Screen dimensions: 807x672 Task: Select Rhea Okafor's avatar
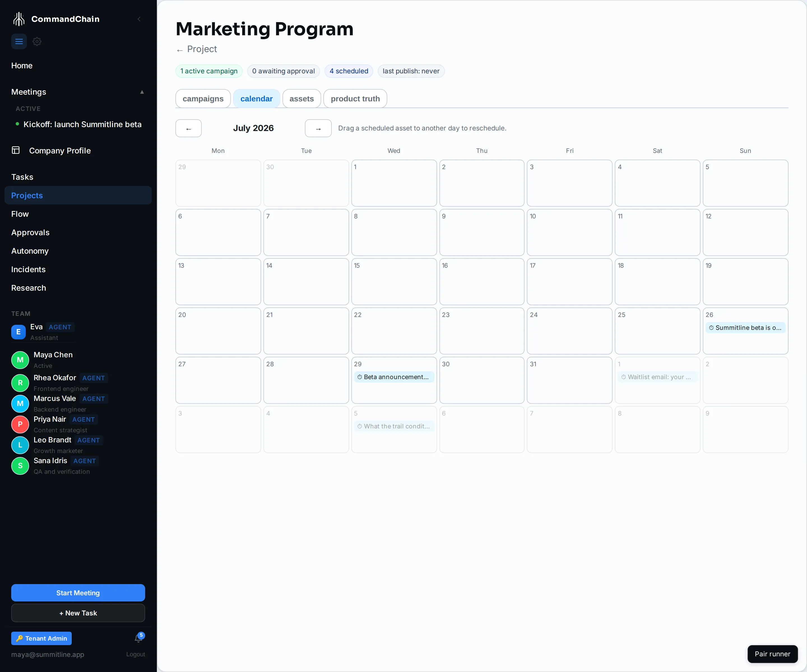pyautogui.click(x=20, y=383)
